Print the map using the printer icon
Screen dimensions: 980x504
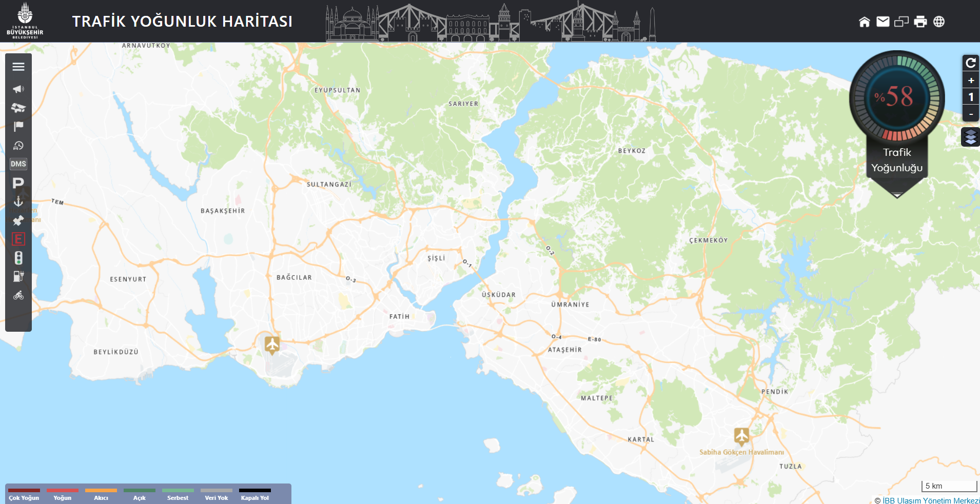click(920, 22)
